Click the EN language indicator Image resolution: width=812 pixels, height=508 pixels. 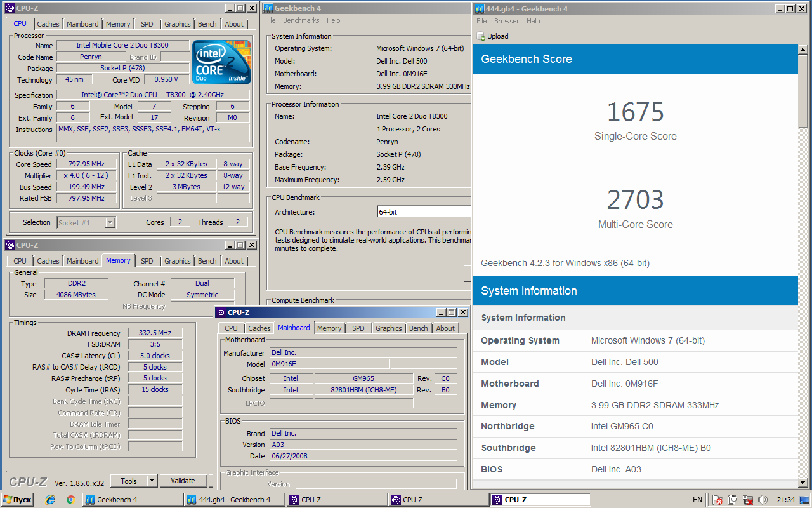pyautogui.click(x=698, y=500)
